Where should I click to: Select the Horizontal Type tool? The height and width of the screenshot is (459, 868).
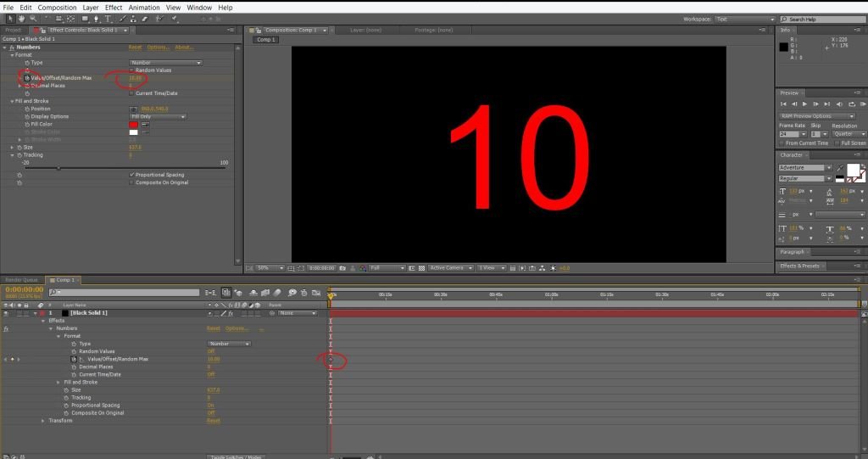coord(108,19)
